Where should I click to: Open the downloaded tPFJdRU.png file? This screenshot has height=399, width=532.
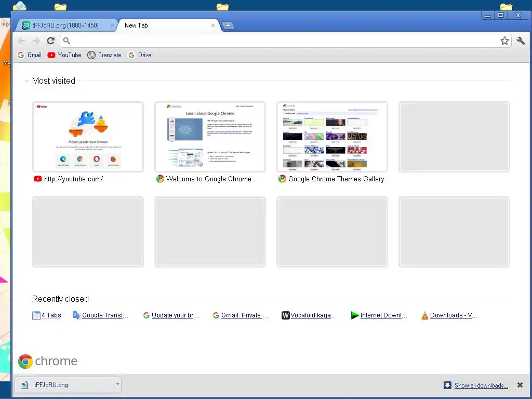[x=64, y=385]
